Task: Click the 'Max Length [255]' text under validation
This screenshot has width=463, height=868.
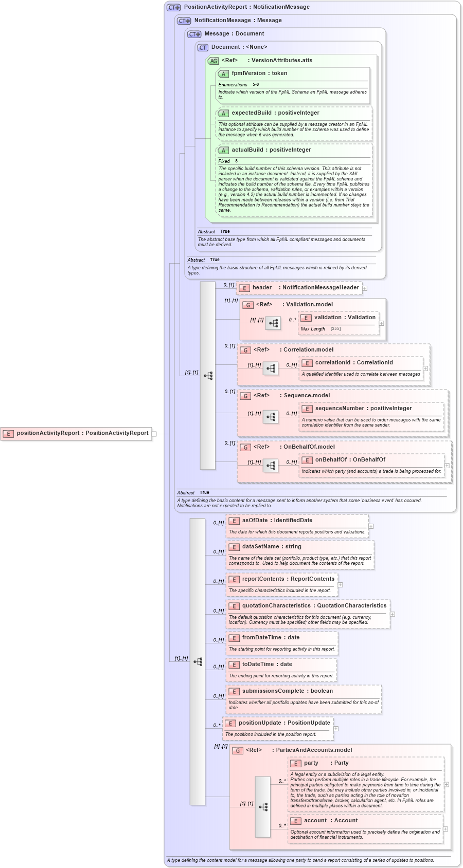Action: [x=321, y=329]
